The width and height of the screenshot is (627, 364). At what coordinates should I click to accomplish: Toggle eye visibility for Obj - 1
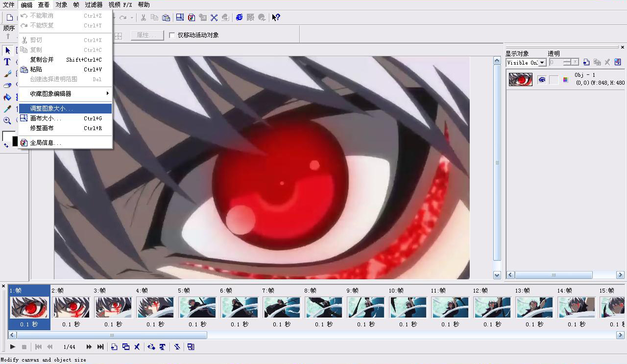click(x=542, y=80)
